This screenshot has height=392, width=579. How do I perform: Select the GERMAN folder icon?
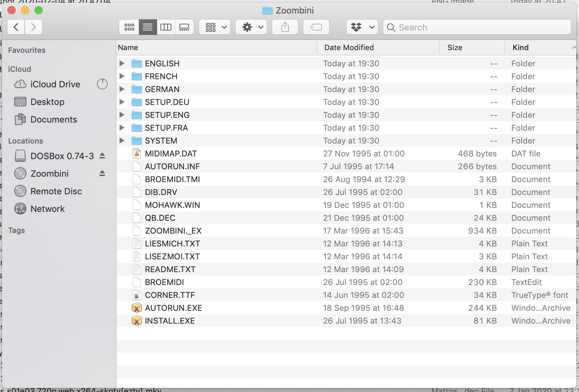point(136,89)
